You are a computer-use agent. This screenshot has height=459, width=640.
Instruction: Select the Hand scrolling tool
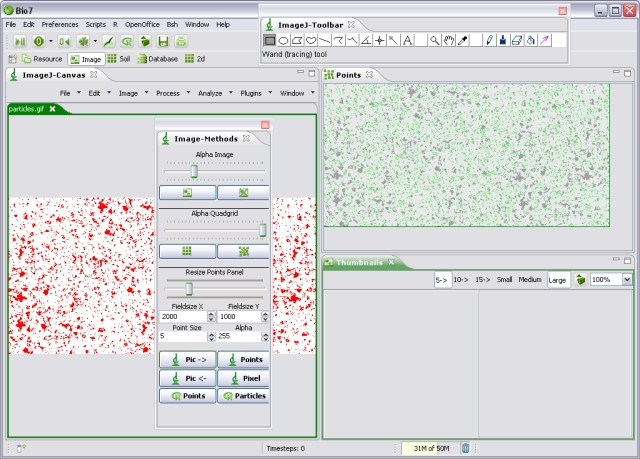point(449,40)
